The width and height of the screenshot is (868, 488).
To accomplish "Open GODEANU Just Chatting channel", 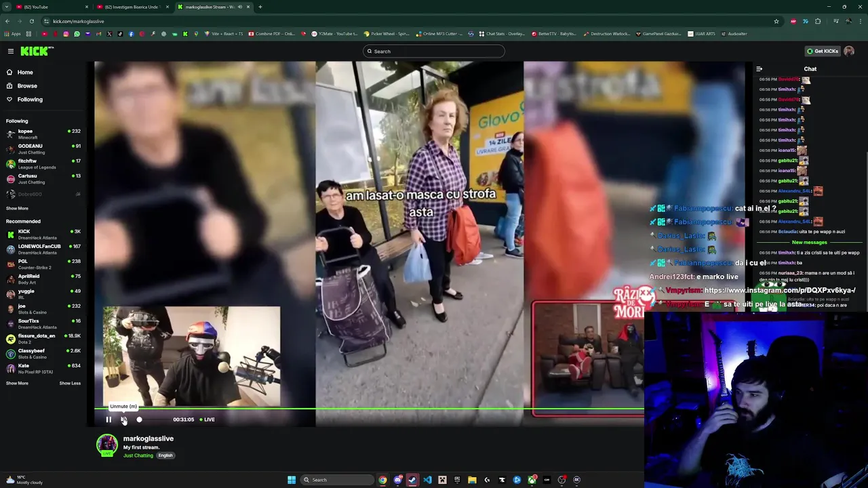I will point(43,149).
